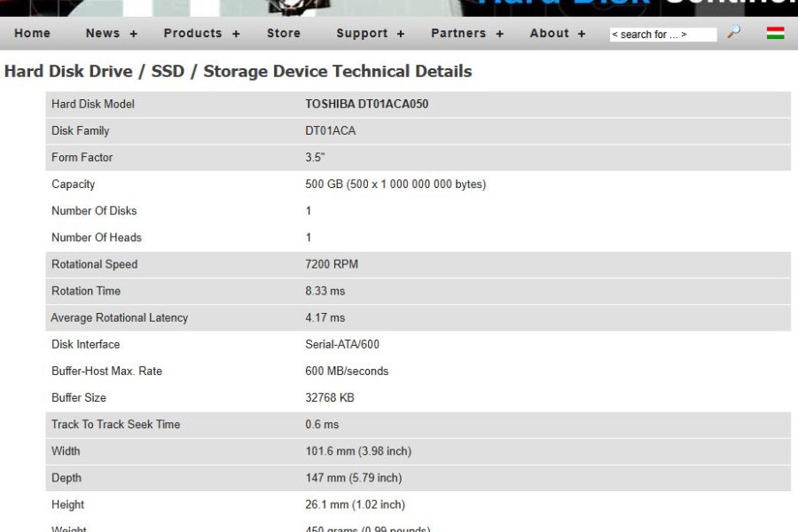The width and height of the screenshot is (798, 532).
Task: Click the 'Capacity' label
Action: tap(74, 184)
